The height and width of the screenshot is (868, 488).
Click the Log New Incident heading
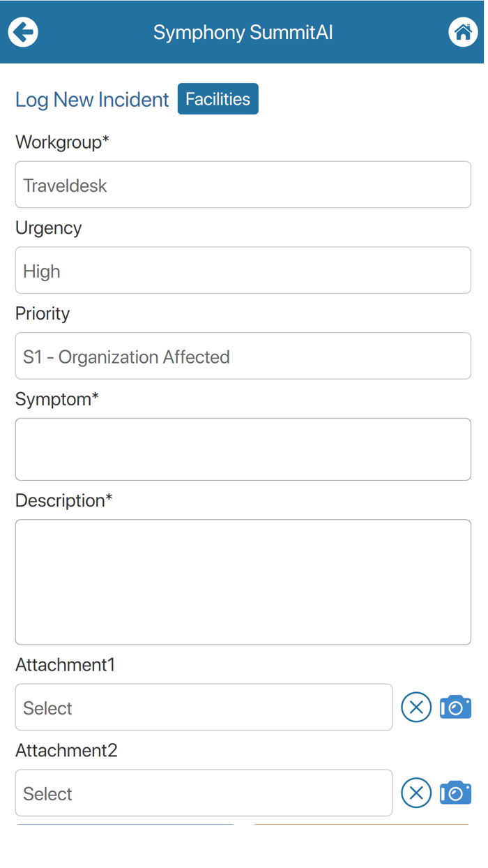[91, 100]
